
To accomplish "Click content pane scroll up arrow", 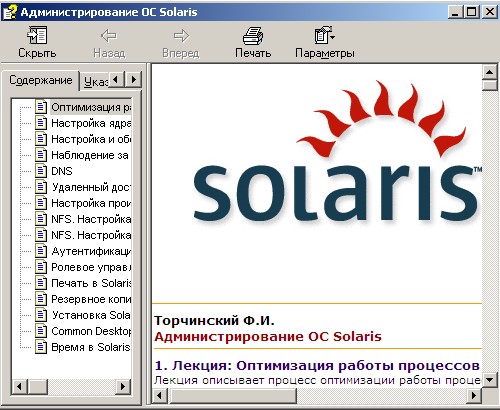I will [x=490, y=72].
